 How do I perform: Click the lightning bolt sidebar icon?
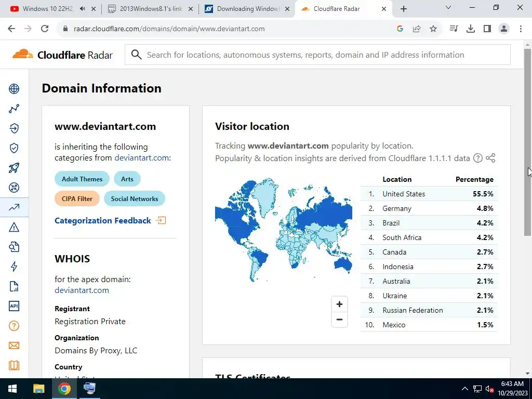point(14,267)
